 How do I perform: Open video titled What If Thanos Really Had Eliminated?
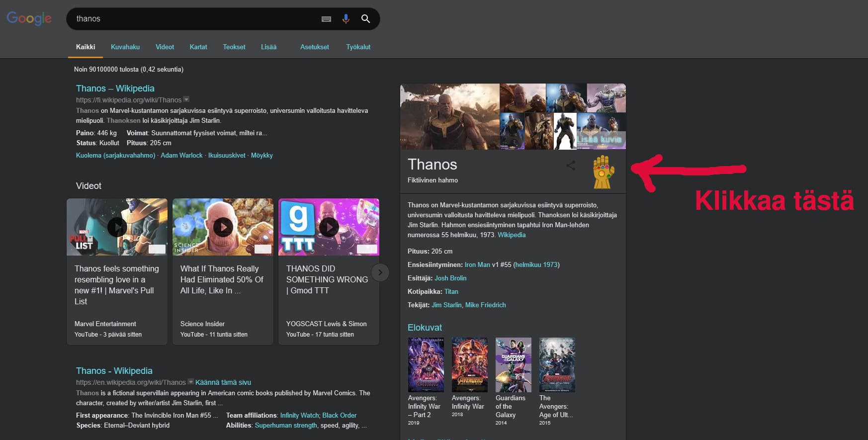tap(222, 279)
